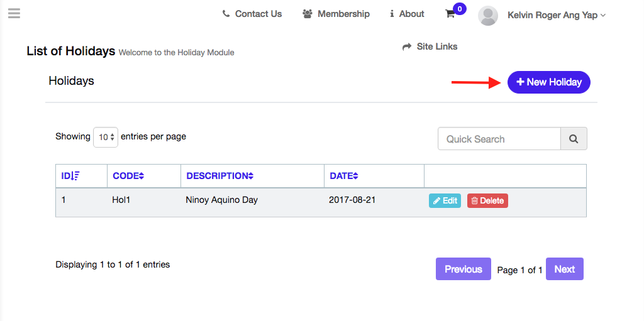This screenshot has height=321, width=644.
Task: Sort table by DATE column
Action: [x=343, y=176]
